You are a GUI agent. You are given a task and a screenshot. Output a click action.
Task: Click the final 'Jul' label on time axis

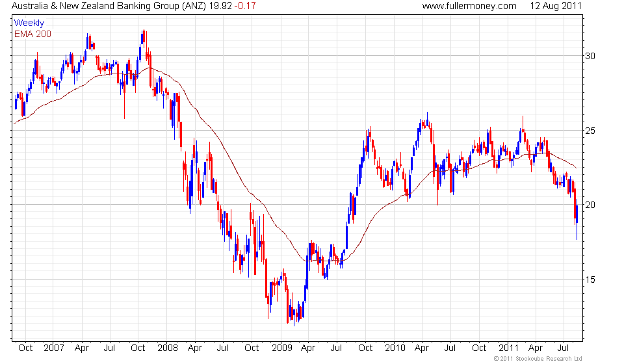pos(563,348)
